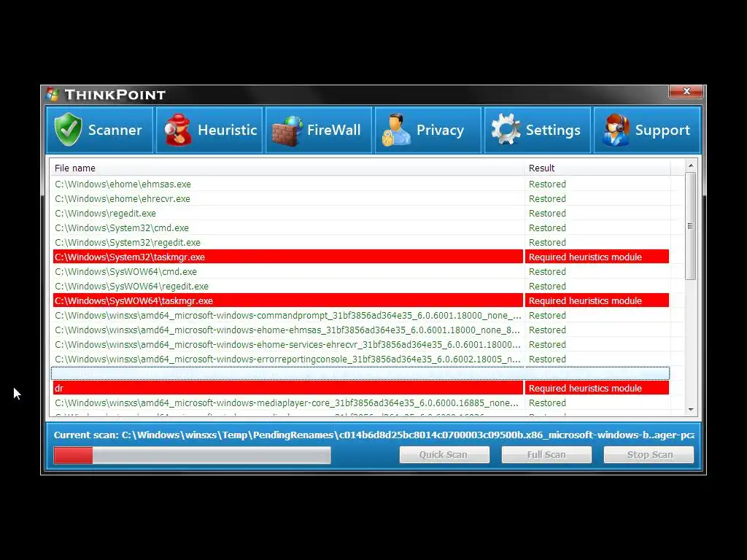Viewport: 747px width, 560px height.
Task: Open the Support tab label
Action: pyautogui.click(x=662, y=131)
